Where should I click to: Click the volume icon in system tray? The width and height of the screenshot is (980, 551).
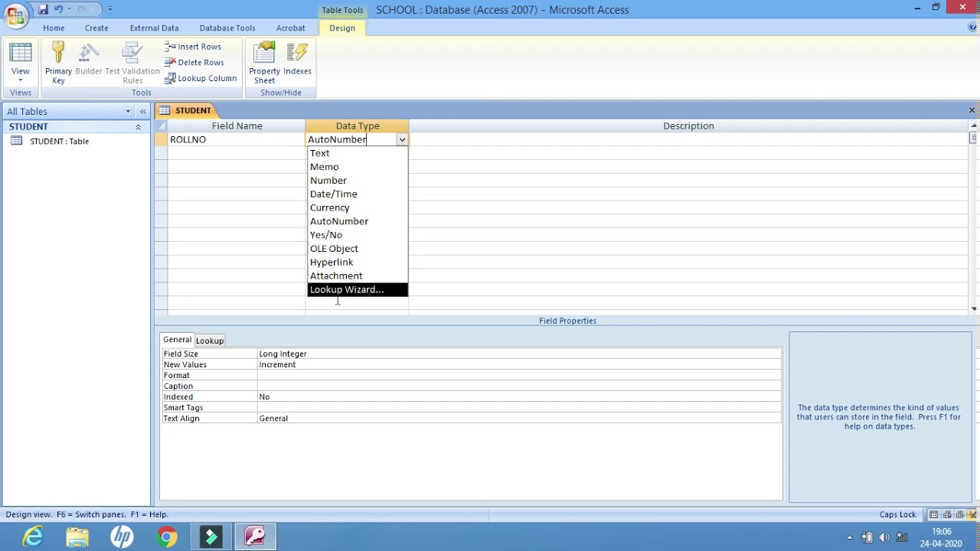[884, 537]
